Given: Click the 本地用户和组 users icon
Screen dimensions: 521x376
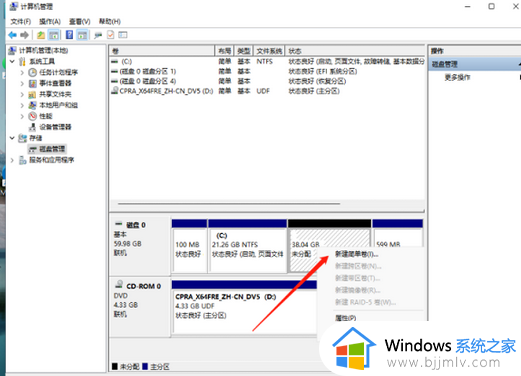Looking at the screenshot, I should [x=32, y=105].
